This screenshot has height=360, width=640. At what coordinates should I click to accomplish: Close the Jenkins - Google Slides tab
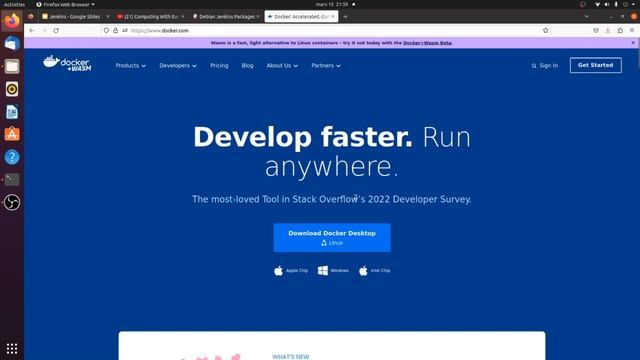tap(108, 17)
